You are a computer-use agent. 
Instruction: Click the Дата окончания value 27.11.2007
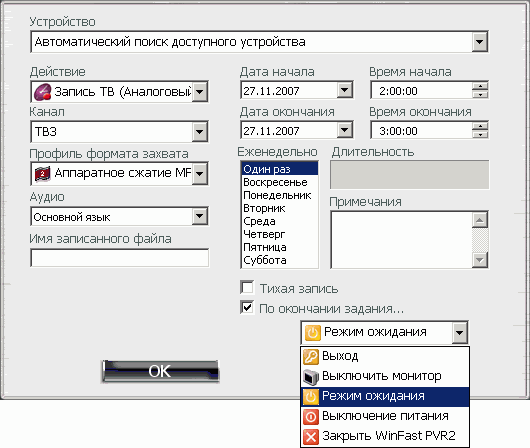coord(271,131)
